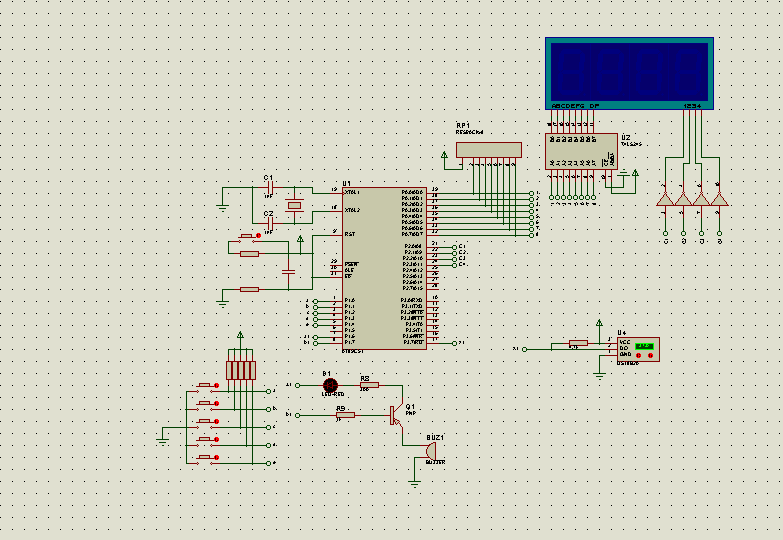This screenshot has height=540, width=783.
Task: Click the left red button on DS18B20
Action: pyautogui.click(x=639, y=356)
